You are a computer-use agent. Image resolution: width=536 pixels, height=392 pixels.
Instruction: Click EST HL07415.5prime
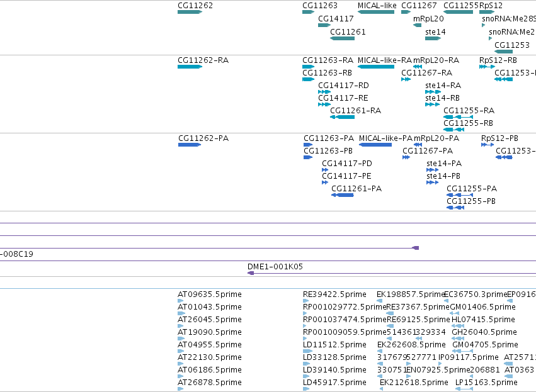click(x=483, y=320)
